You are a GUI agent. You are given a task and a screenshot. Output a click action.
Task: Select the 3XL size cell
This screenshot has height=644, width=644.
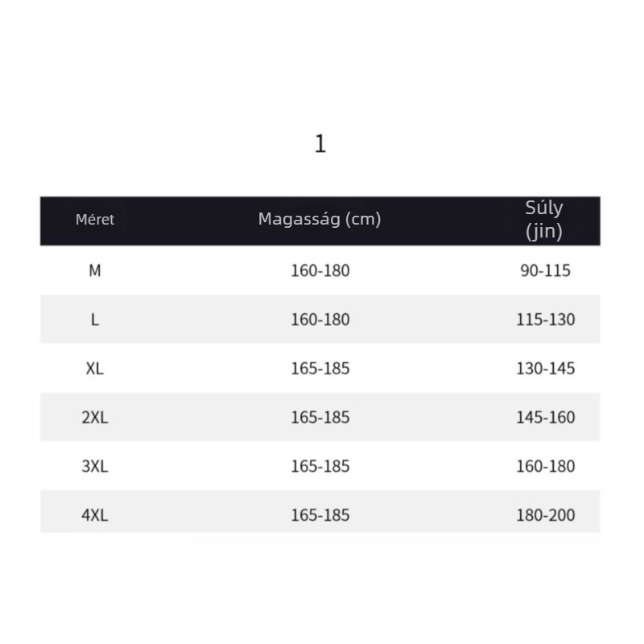pos(95,466)
